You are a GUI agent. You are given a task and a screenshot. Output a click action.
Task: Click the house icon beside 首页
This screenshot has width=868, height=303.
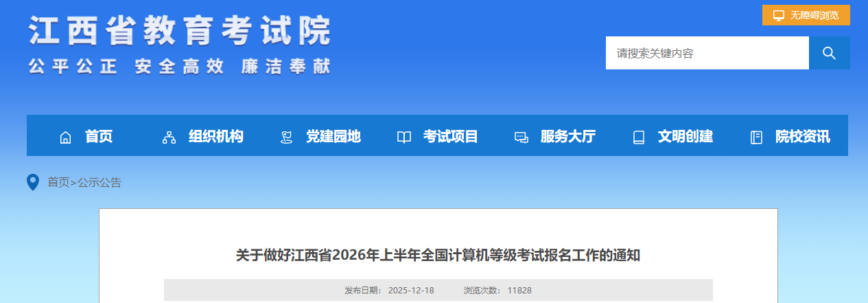click(x=66, y=137)
